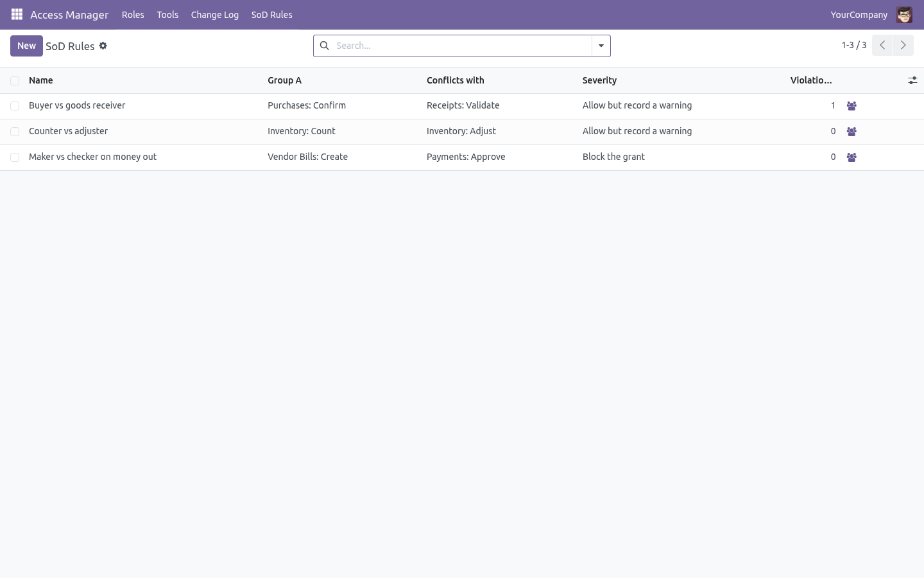This screenshot has height=578, width=924.
Task: Open the YourCompany company switcher
Action: 859,15
